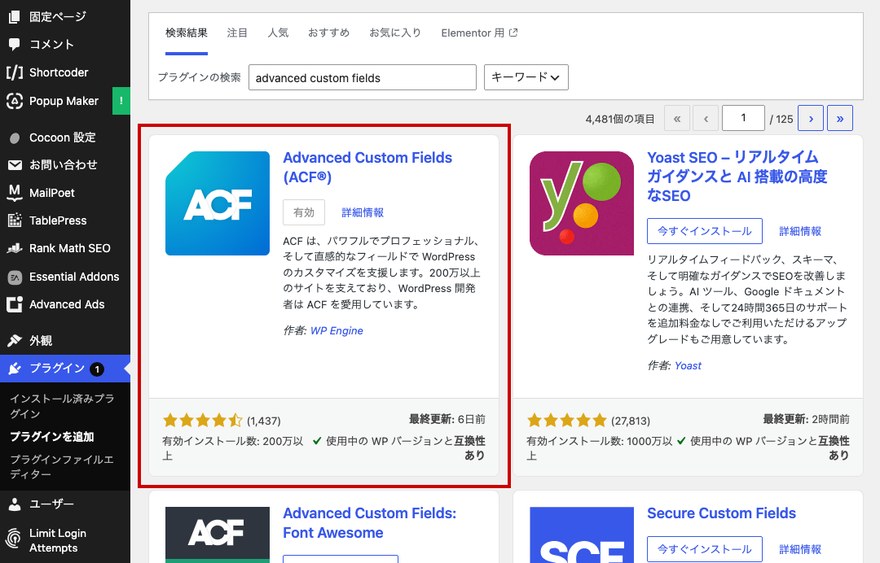
Task: Click the 外観 paintbrush icon
Action: pos(15,341)
